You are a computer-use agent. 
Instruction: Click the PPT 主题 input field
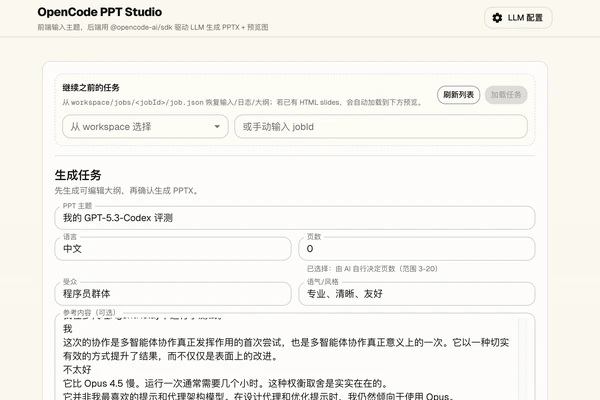pyautogui.click(x=295, y=218)
